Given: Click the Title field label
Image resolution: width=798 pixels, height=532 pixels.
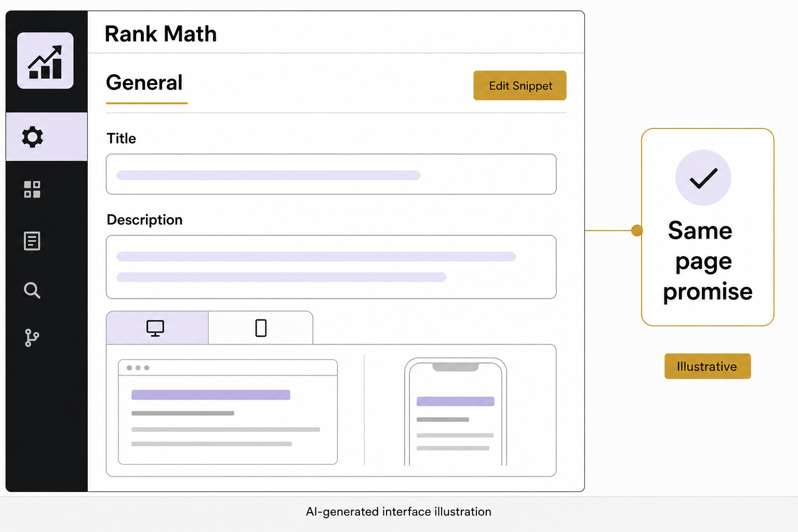Looking at the screenshot, I should click(122, 138).
